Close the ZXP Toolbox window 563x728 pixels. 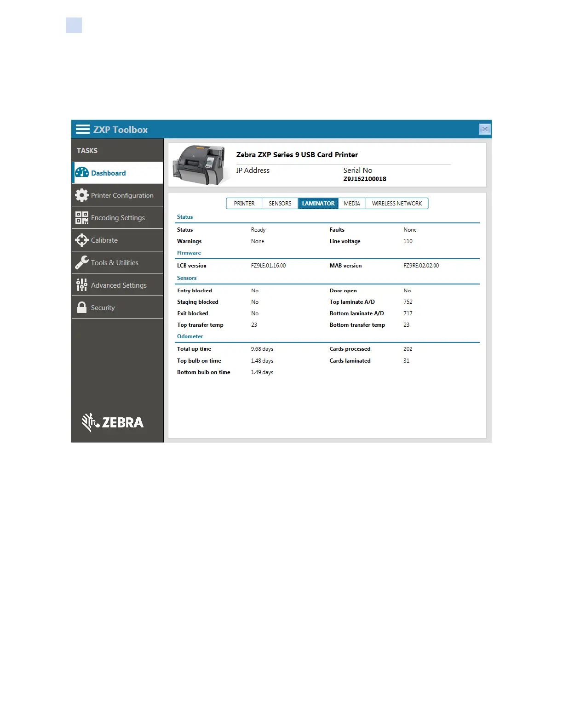pos(484,129)
